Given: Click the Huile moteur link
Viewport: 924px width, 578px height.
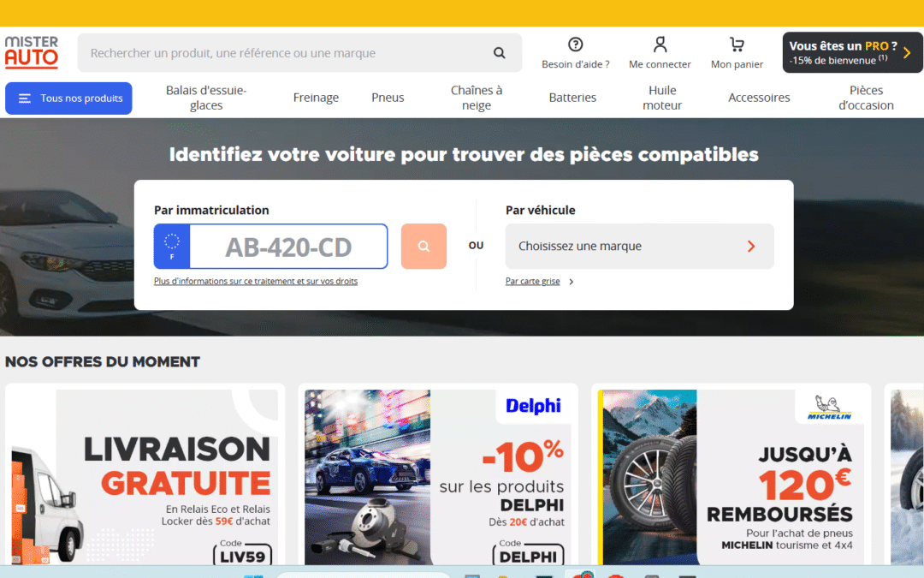Looking at the screenshot, I should pyautogui.click(x=662, y=98).
